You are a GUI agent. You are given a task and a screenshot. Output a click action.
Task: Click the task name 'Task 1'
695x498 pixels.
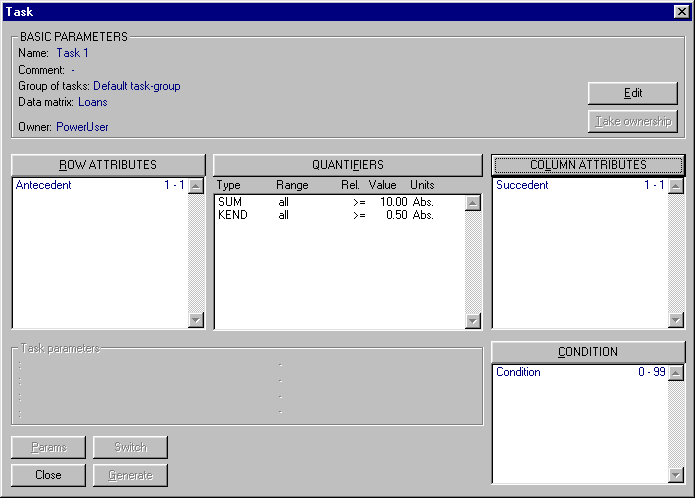72,53
